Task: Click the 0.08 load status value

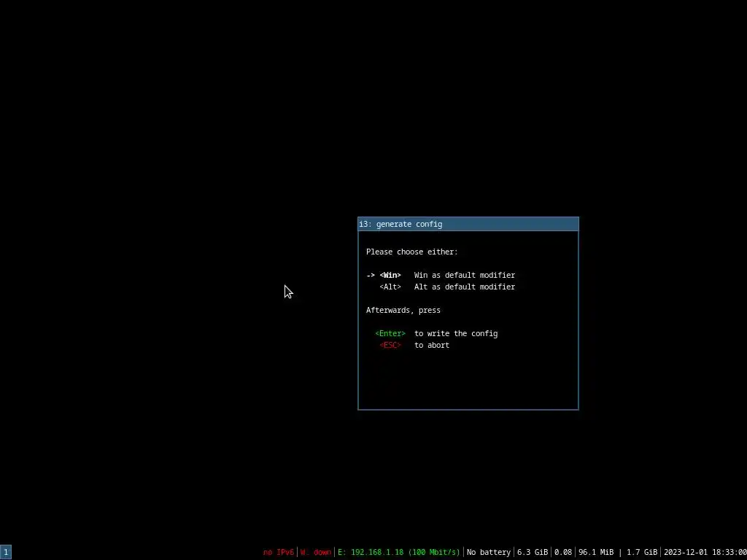Action: point(563,553)
